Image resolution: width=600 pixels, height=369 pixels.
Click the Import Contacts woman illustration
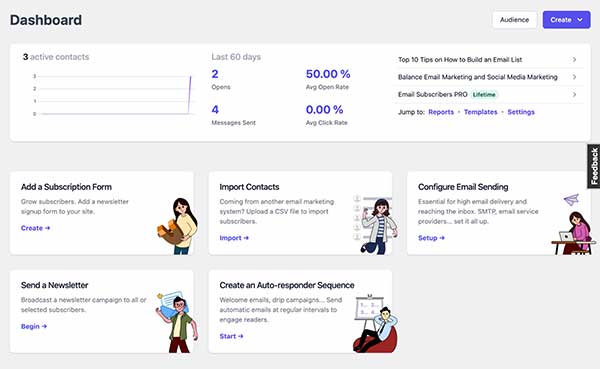click(376, 225)
